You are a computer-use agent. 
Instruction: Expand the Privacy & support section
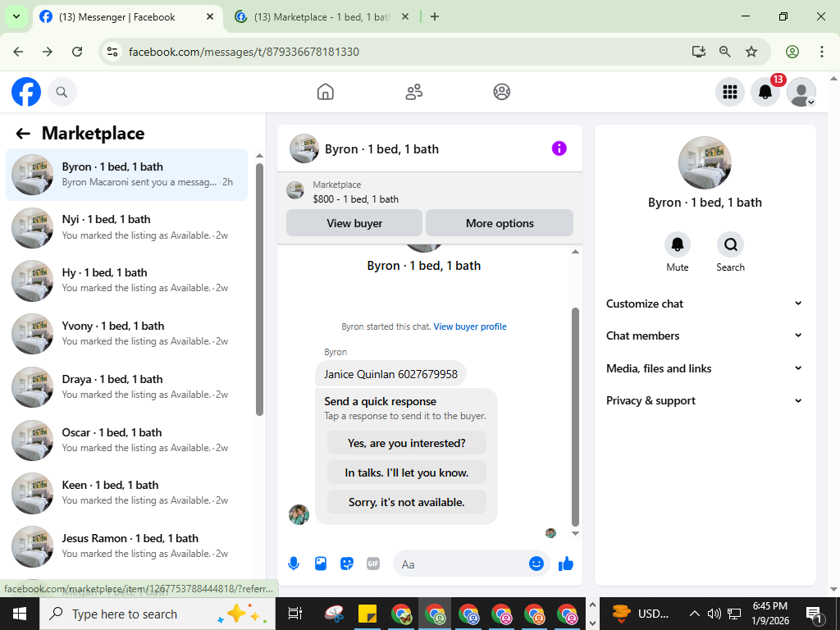point(705,400)
